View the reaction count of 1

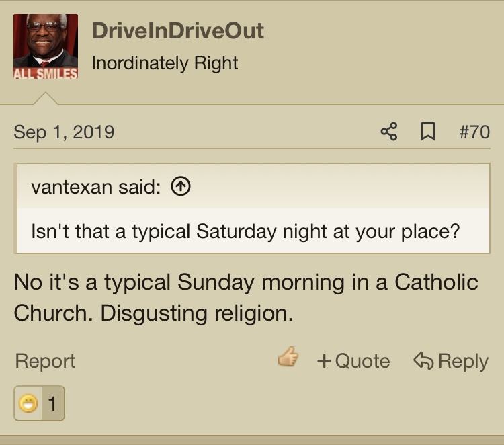52,403
